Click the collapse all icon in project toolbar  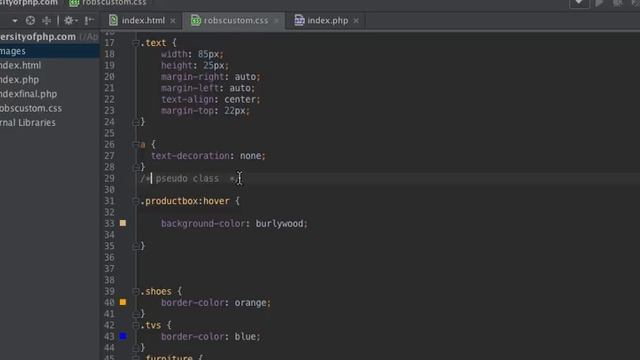tap(47, 20)
